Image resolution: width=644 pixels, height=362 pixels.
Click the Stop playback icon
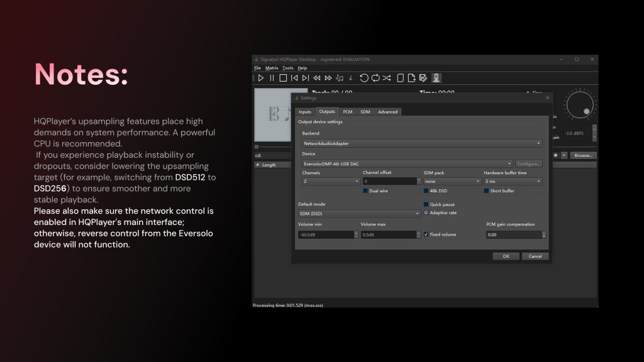(283, 78)
